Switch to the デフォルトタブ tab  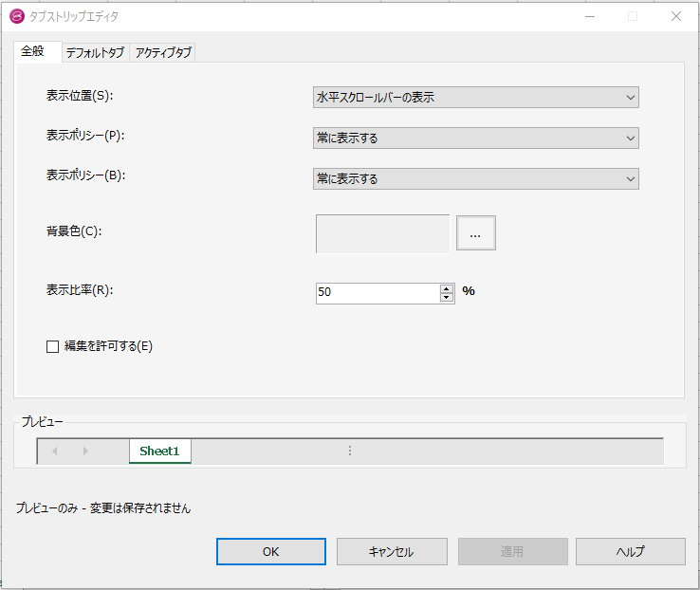coord(94,53)
